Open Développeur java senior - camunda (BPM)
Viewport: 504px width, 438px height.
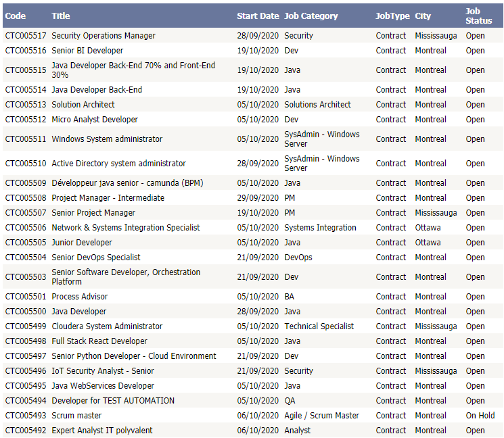coord(128,183)
